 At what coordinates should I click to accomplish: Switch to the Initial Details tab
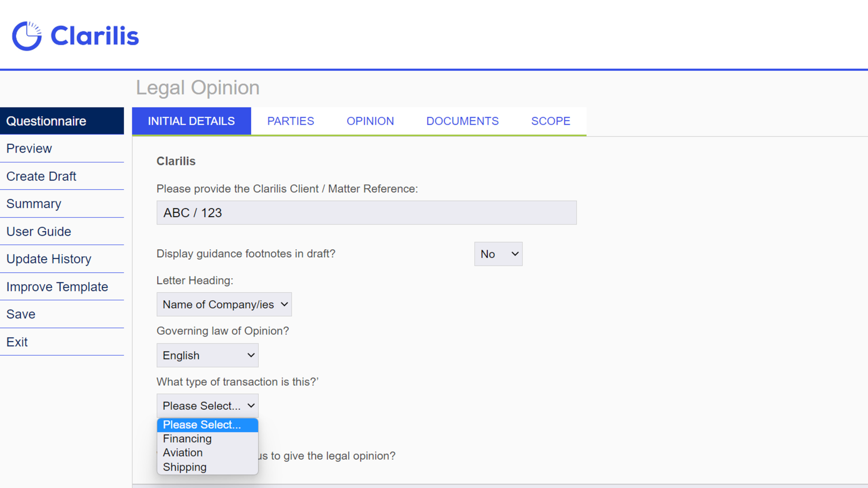point(191,121)
